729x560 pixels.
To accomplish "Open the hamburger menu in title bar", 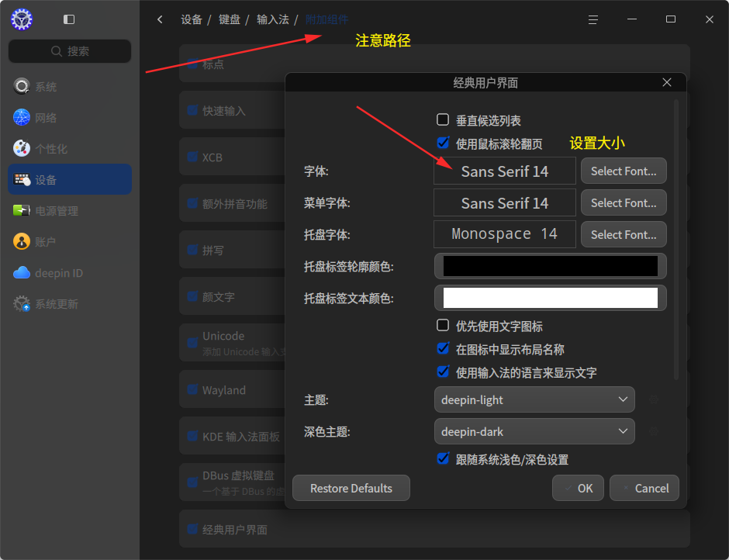I will click(593, 19).
